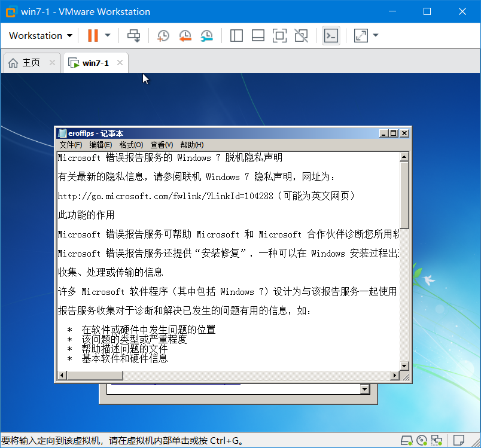The height and width of the screenshot is (448, 481).
Task: Click the line 此功能的作用
Action: [86, 215]
